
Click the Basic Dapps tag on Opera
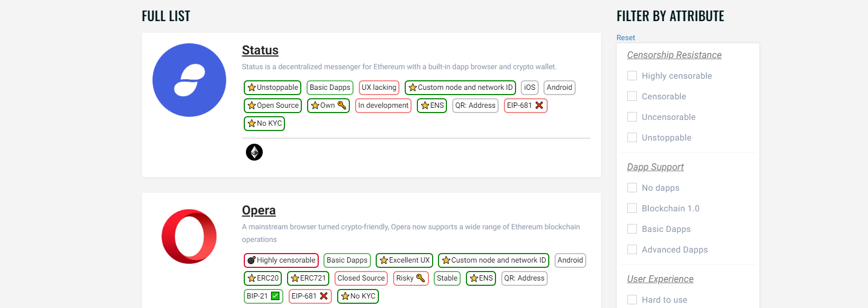(347, 260)
